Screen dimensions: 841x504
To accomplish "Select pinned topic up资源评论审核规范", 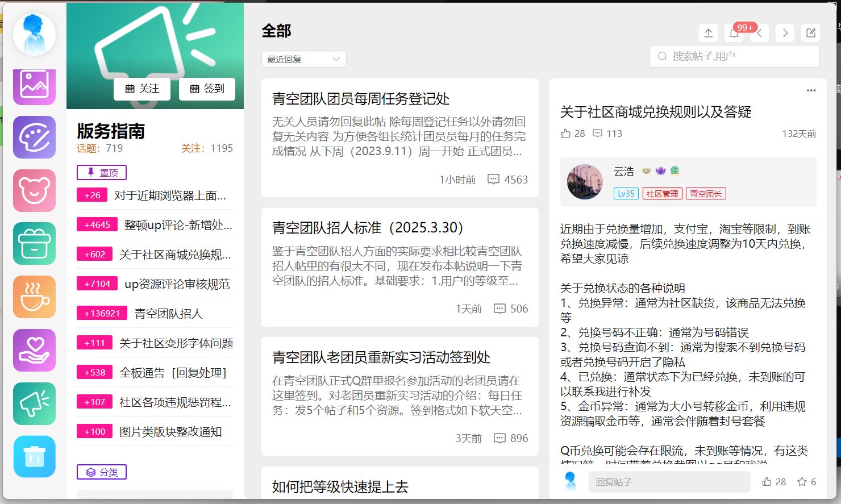I will pyautogui.click(x=177, y=284).
